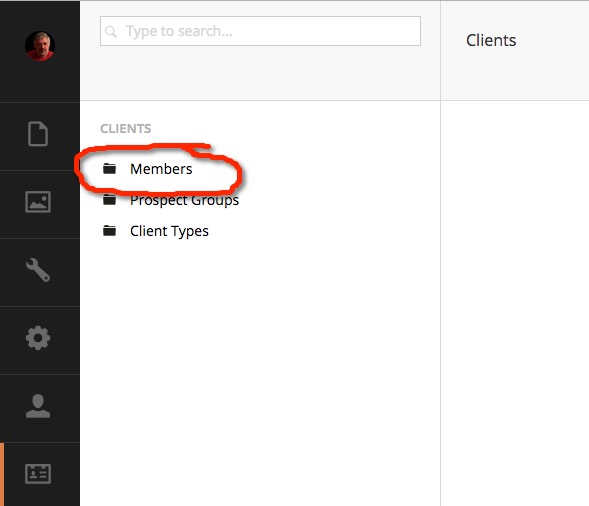Open the Content section document icon
The image size is (589, 506).
click(x=38, y=134)
